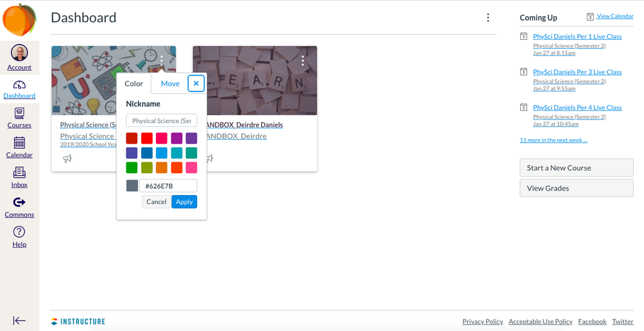Open Physical Science card options menu
The width and height of the screenshot is (644, 331).
point(162,61)
